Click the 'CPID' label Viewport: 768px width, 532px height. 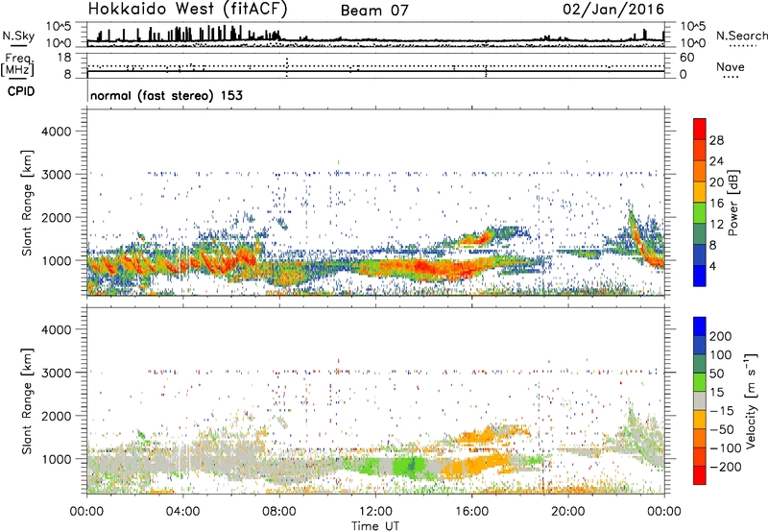(21, 91)
